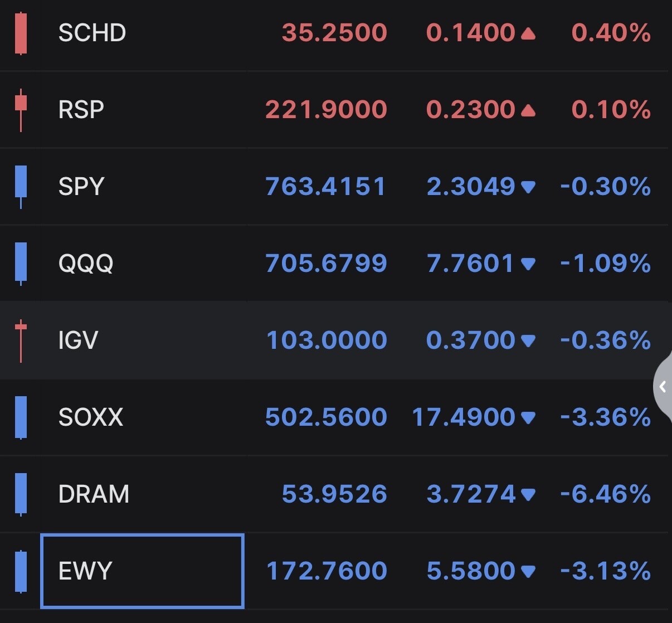Click the SCHD candlestick icon
The width and height of the screenshot is (672, 623).
(21, 33)
